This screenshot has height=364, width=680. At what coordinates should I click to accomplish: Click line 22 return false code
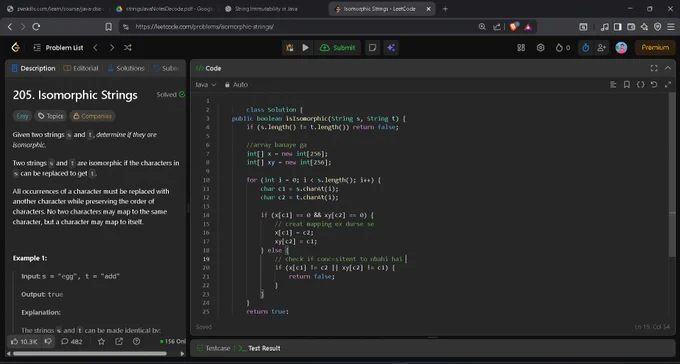click(311, 276)
